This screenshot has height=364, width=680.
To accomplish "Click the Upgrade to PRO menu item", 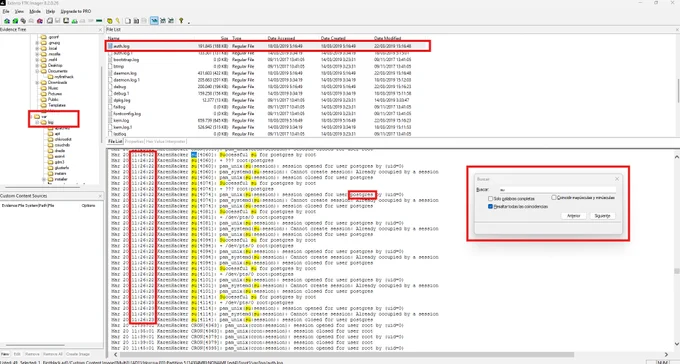I will coord(76,11).
